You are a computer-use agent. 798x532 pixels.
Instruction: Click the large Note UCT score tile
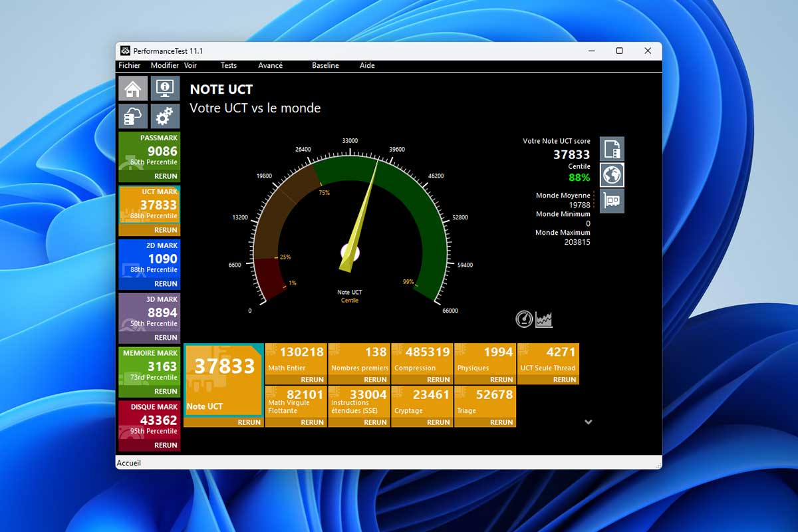coord(223,379)
